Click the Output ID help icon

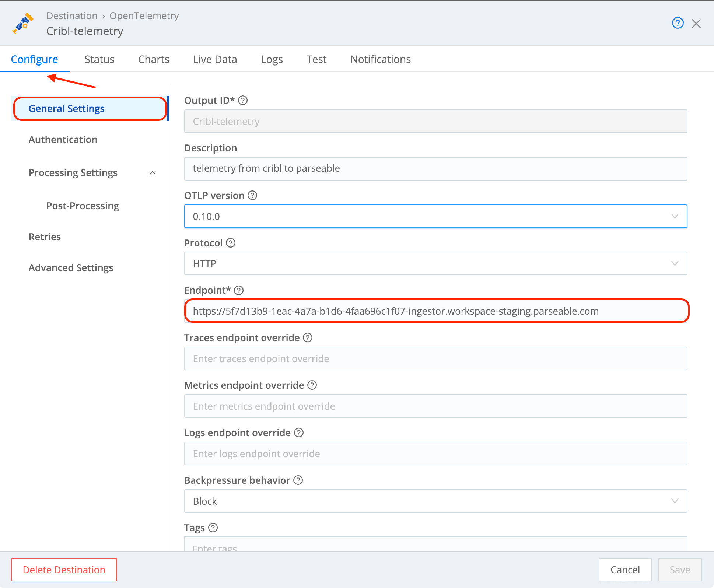[x=243, y=100]
